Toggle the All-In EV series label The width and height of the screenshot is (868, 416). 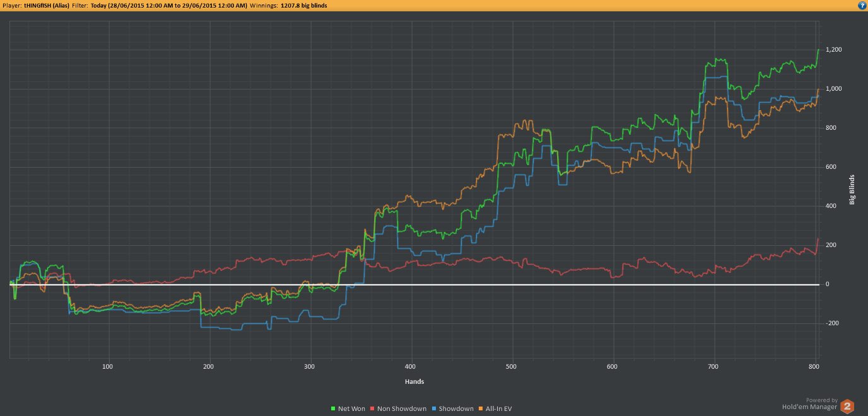(499, 409)
